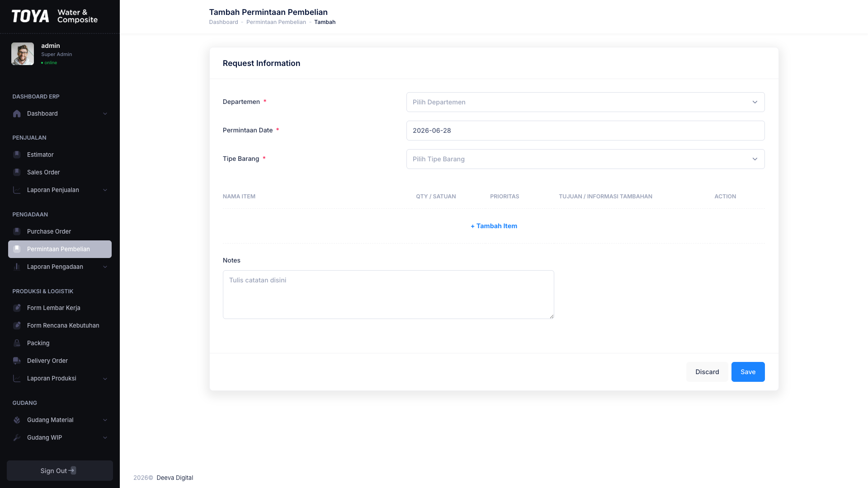Go to Purchase Order menu item
Image resolution: width=868 pixels, height=488 pixels.
[x=60, y=231]
